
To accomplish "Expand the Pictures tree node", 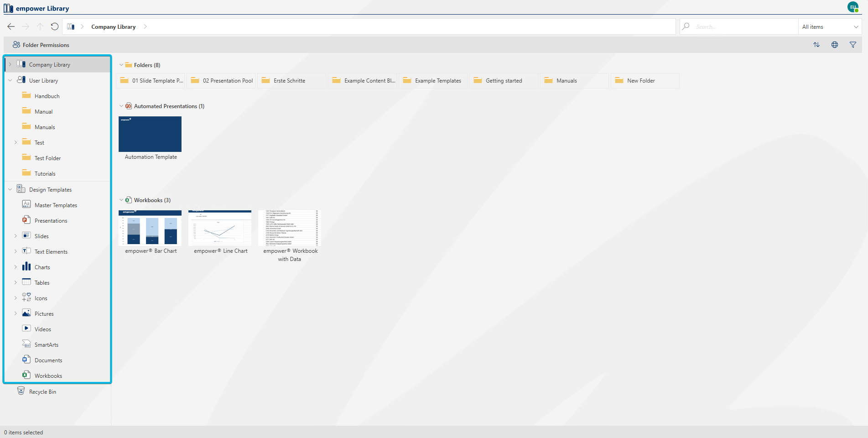I will click(x=16, y=313).
